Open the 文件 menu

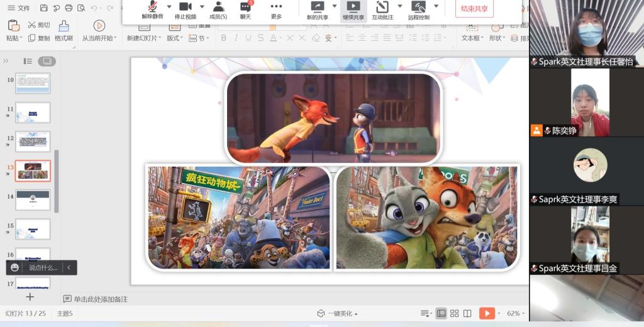tap(19, 8)
